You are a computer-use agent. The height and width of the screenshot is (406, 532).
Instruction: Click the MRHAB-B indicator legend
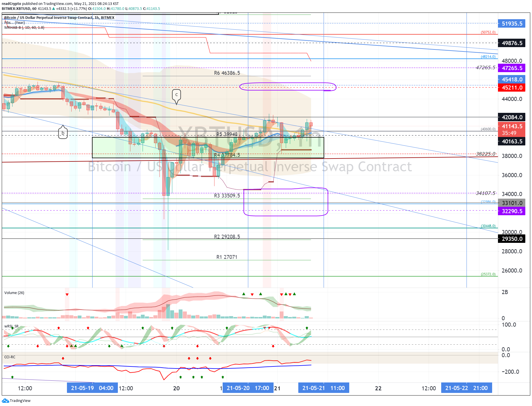point(24,28)
